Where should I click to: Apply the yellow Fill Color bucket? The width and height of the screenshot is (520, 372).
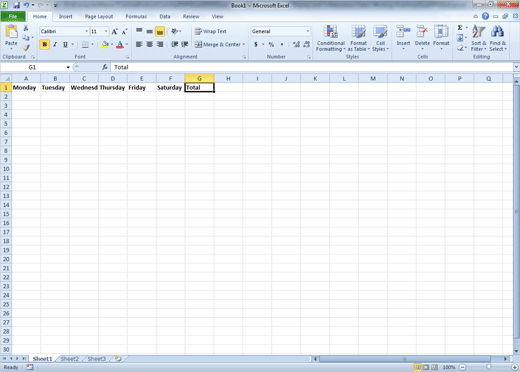pyautogui.click(x=105, y=44)
